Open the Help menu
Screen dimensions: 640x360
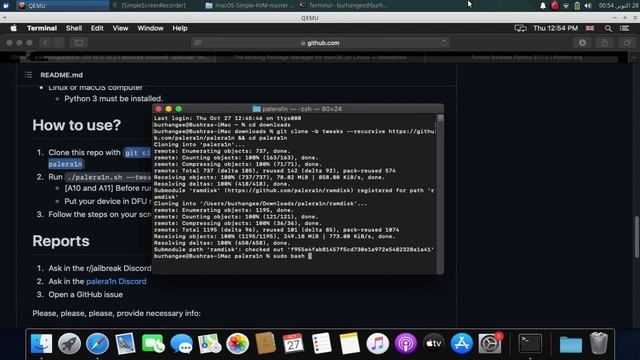[x=180, y=28]
